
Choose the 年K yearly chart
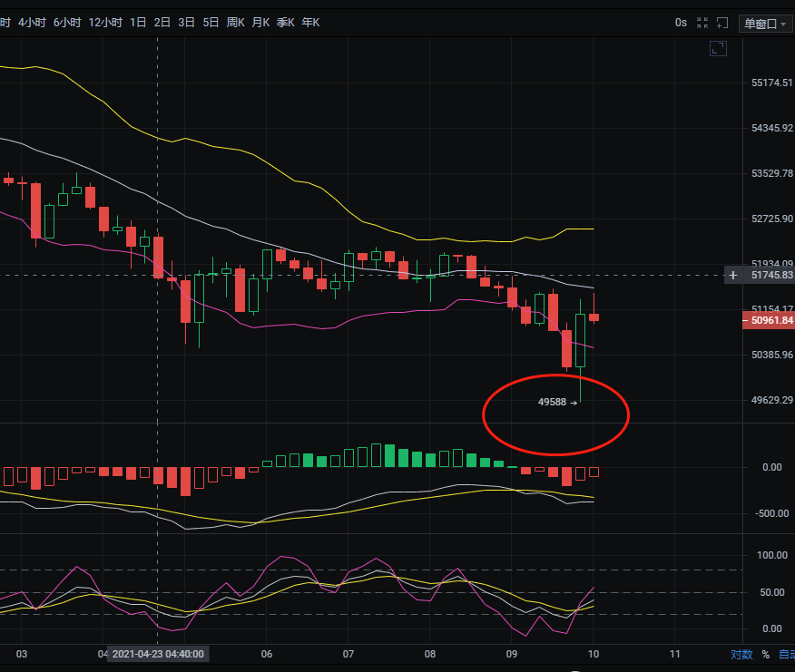(x=310, y=23)
